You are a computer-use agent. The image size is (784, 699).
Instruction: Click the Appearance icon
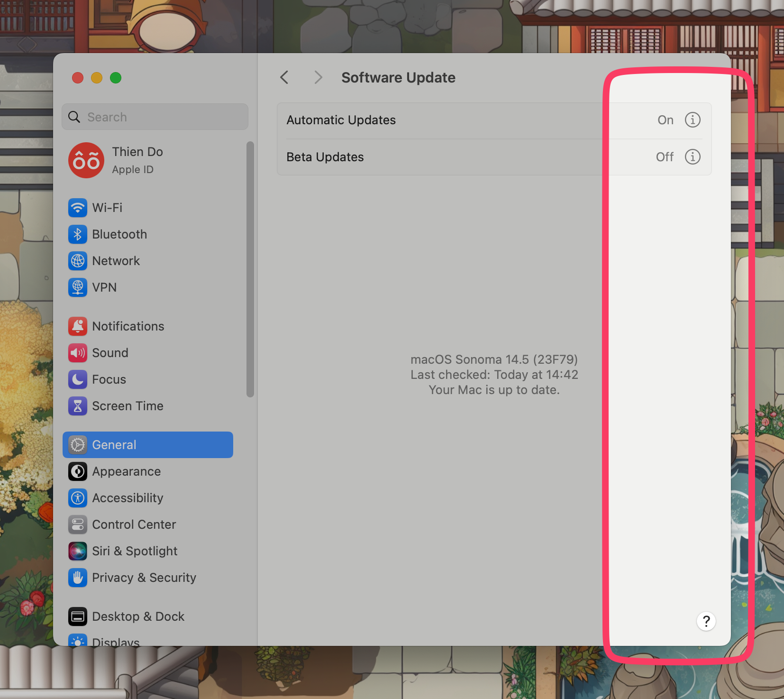[78, 471]
